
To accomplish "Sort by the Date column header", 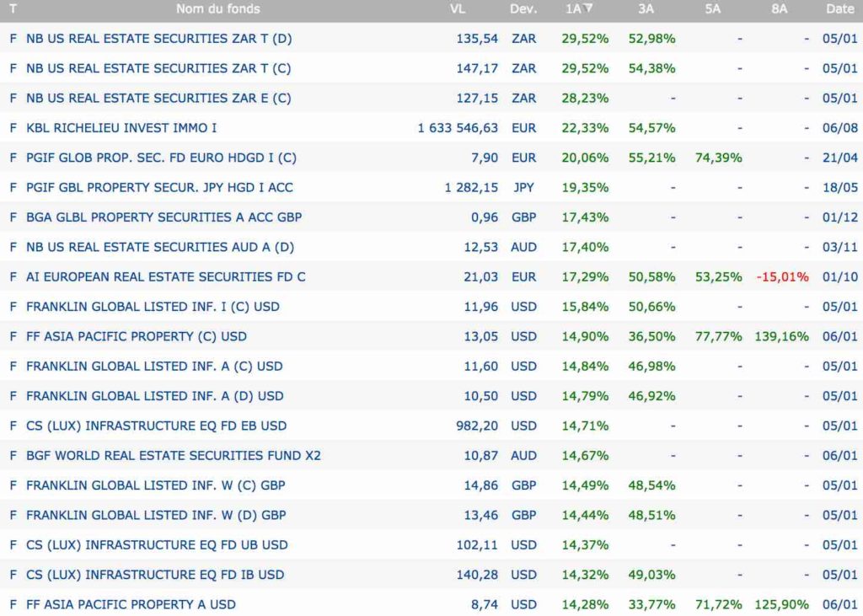I will pyautogui.click(x=840, y=8).
